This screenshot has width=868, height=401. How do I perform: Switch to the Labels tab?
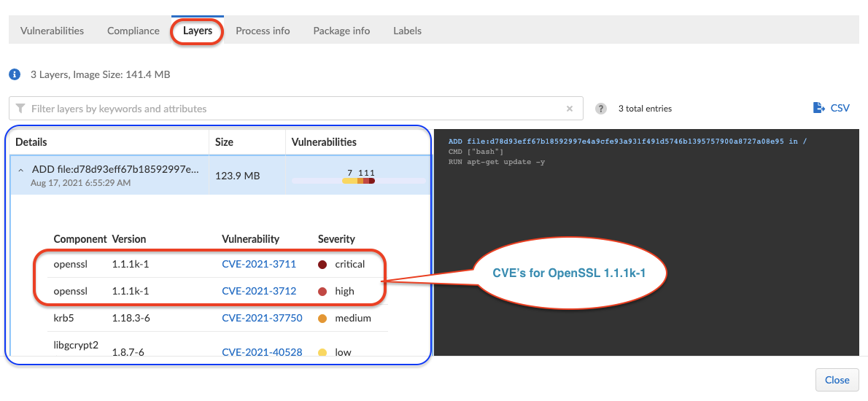(407, 31)
